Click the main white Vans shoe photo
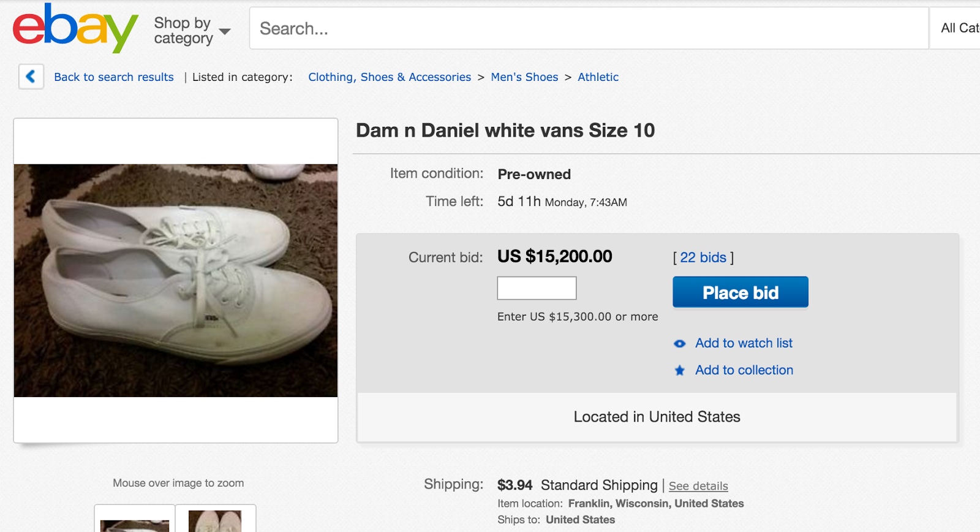Screen dimensions: 980x532 click(x=176, y=280)
